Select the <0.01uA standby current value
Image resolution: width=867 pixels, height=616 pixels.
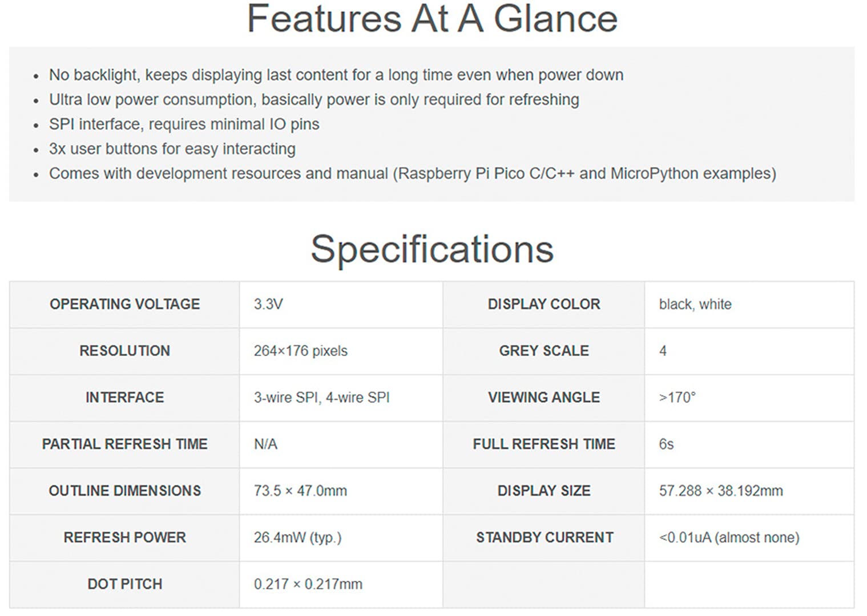pos(729,538)
